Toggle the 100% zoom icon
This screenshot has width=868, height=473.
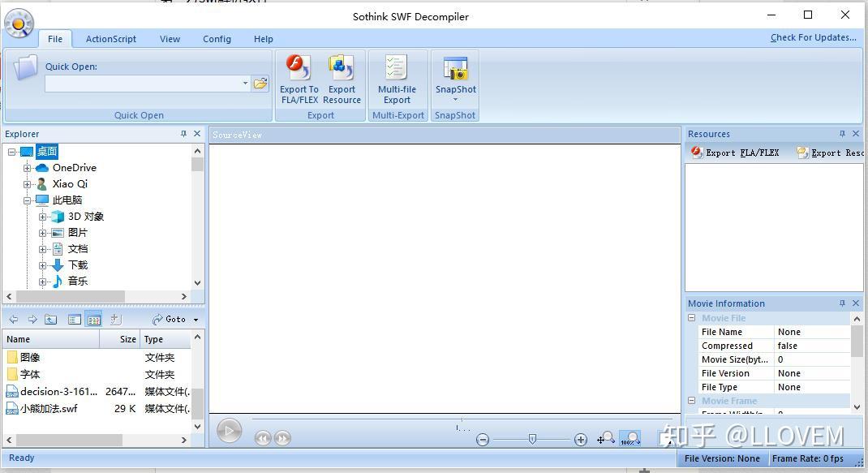pyautogui.click(x=630, y=439)
